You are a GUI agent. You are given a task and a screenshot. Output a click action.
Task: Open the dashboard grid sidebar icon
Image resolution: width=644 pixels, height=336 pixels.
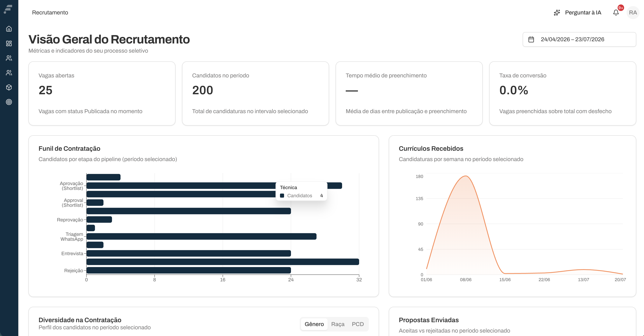pos(9,43)
